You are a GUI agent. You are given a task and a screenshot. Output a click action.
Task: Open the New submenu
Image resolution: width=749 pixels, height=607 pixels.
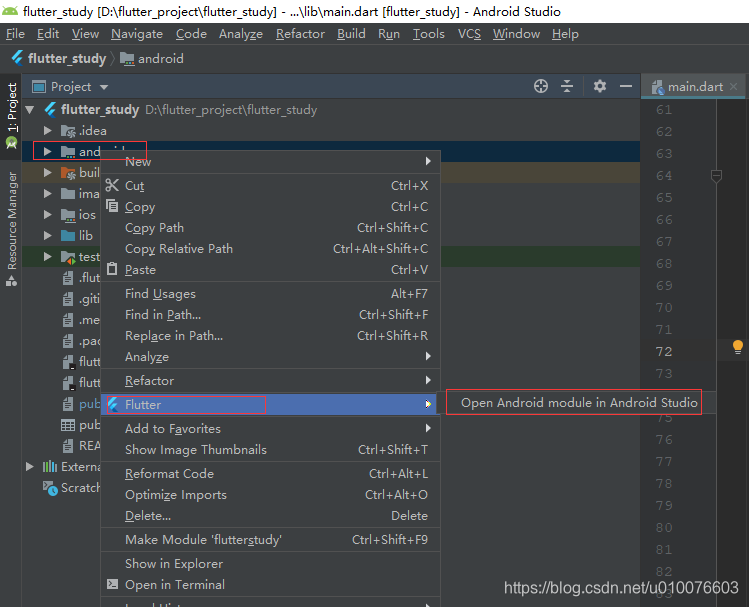pos(270,162)
